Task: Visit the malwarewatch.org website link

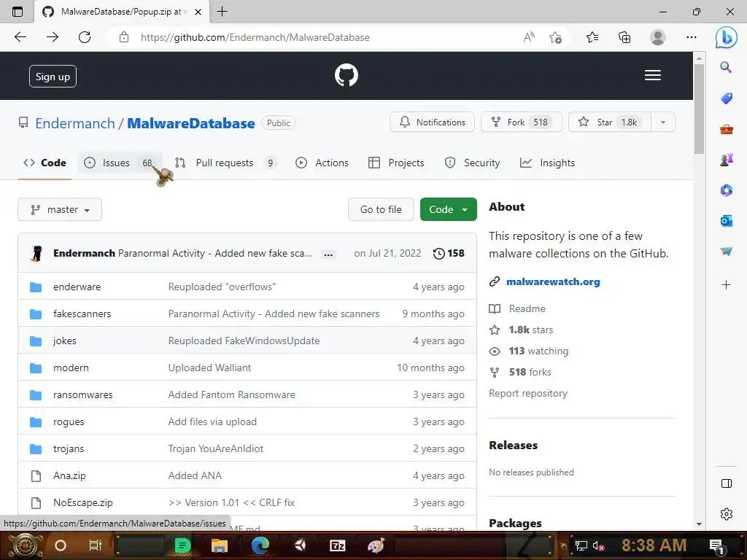Action: point(553,282)
